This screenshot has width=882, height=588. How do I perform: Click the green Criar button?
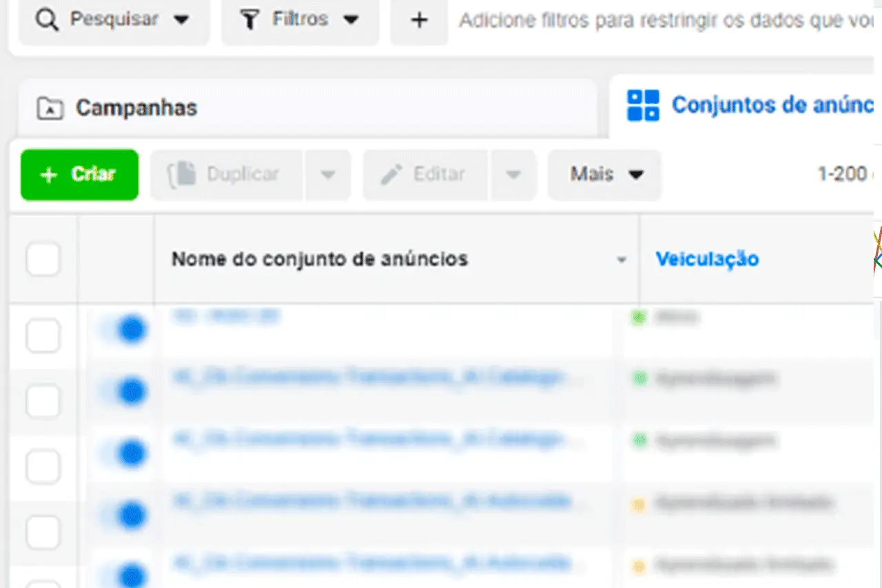(79, 175)
